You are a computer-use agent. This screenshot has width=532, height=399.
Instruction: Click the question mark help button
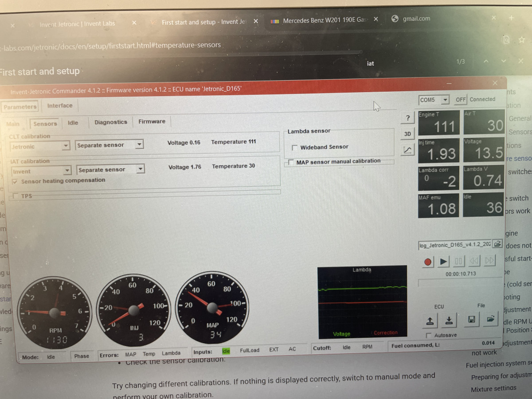click(x=407, y=118)
